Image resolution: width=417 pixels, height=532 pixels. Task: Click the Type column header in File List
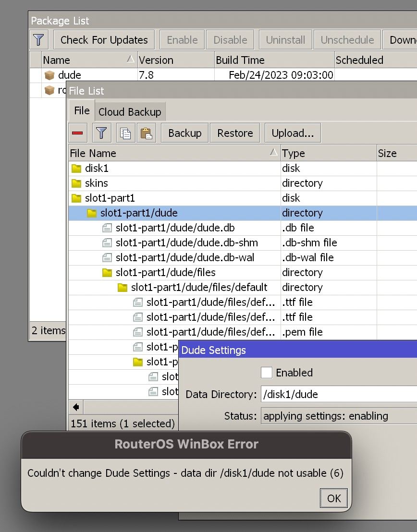[x=329, y=153]
